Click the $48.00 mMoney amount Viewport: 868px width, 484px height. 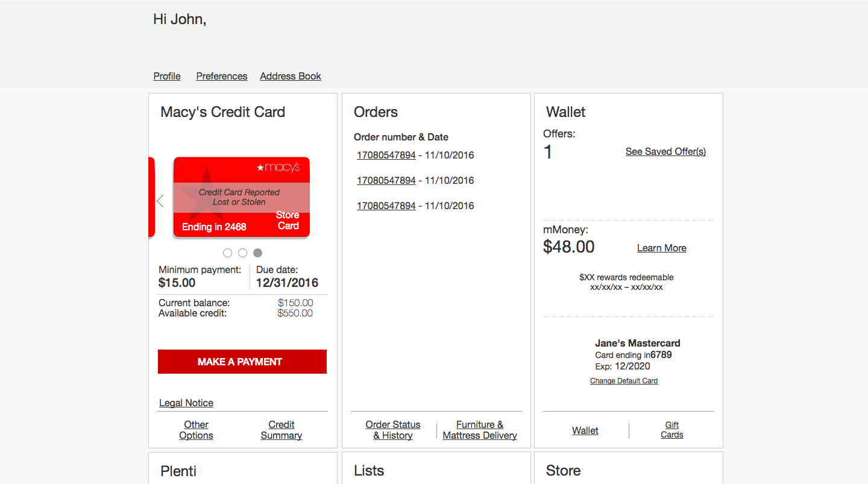569,247
